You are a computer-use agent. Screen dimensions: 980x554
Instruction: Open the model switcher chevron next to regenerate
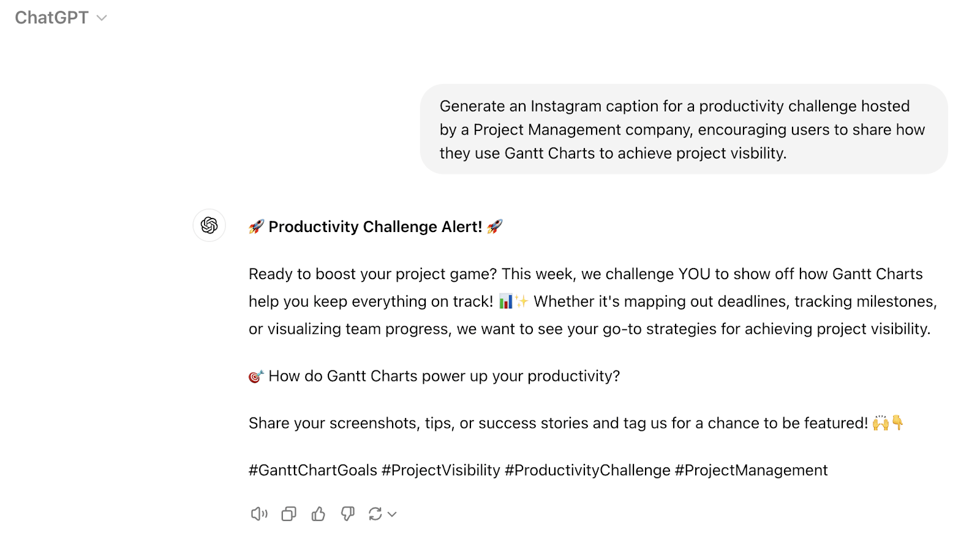(x=392, y=515)
